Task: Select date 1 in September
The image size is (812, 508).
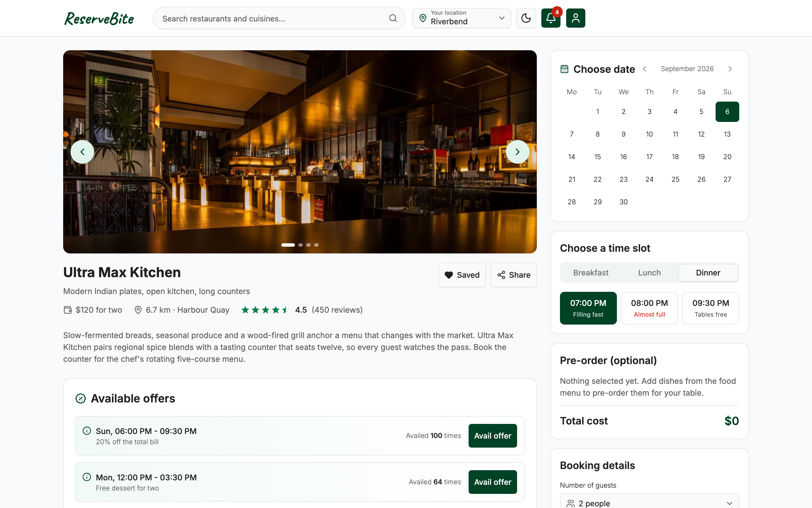Action: [x=598, y=111]
